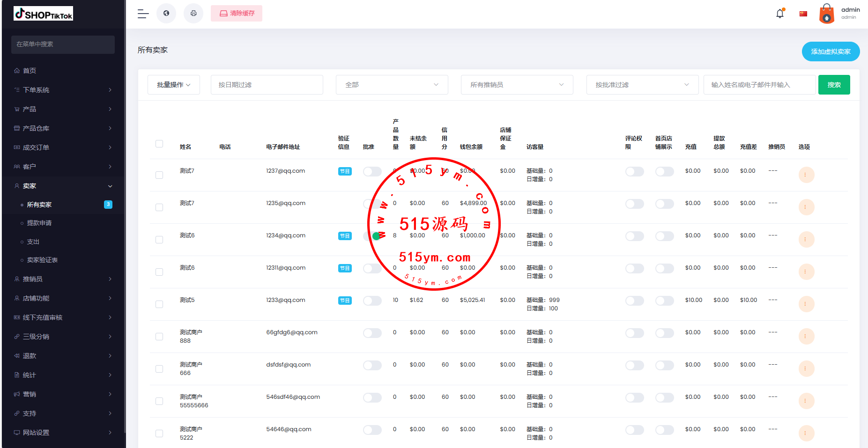
Task: Click the hamburger menu collapse icon
Action: [143, 14]
